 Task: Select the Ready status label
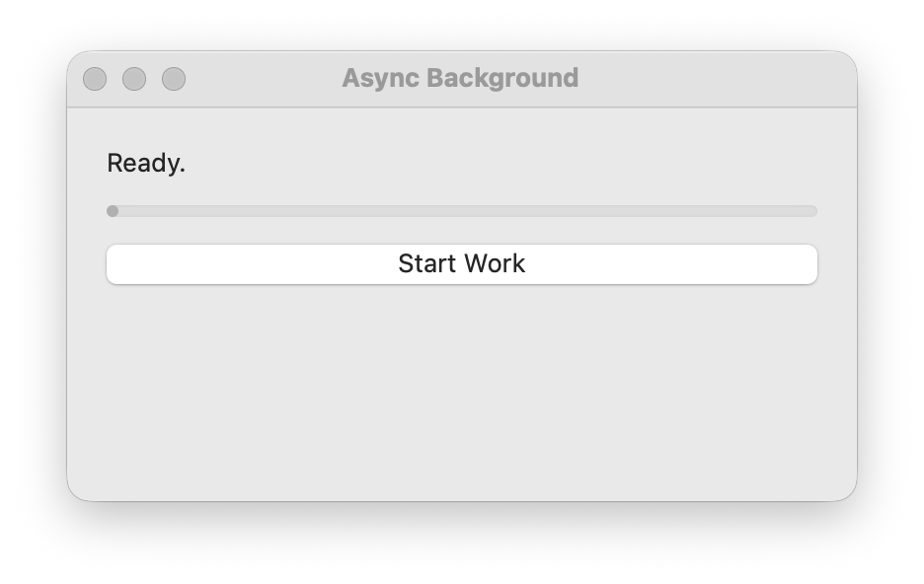(145, 161)
